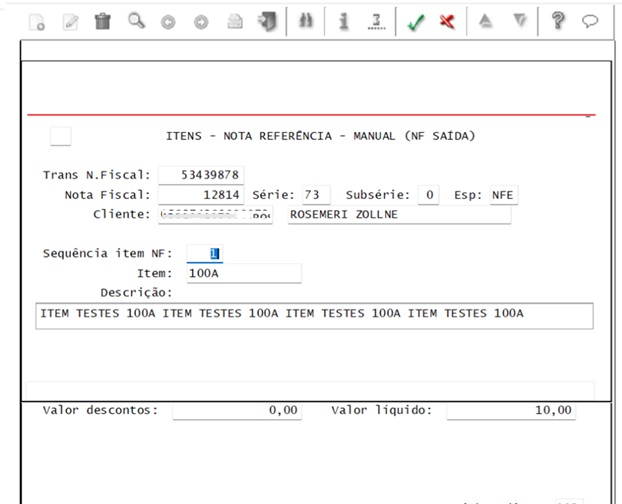The width and height of the screenshot is (622, 504).
Task: Click the numbered-underline toolbar icon
Action: [376, 21]
